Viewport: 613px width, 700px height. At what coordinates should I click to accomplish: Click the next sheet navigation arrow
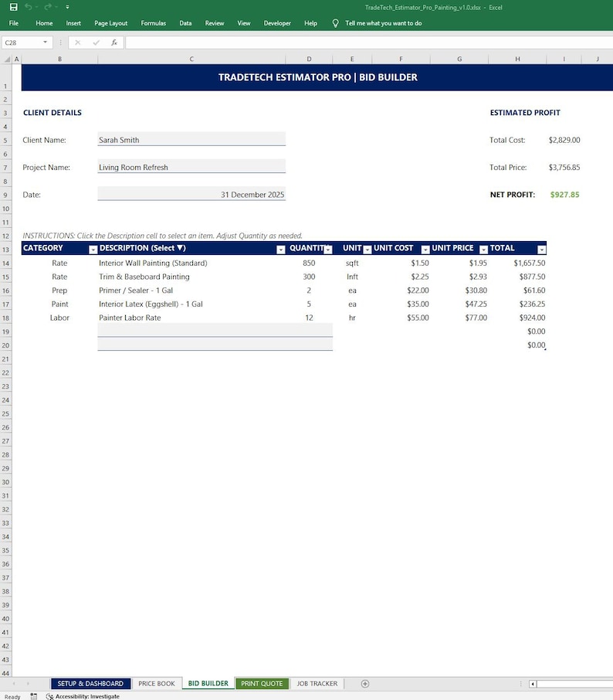point(28,684)
